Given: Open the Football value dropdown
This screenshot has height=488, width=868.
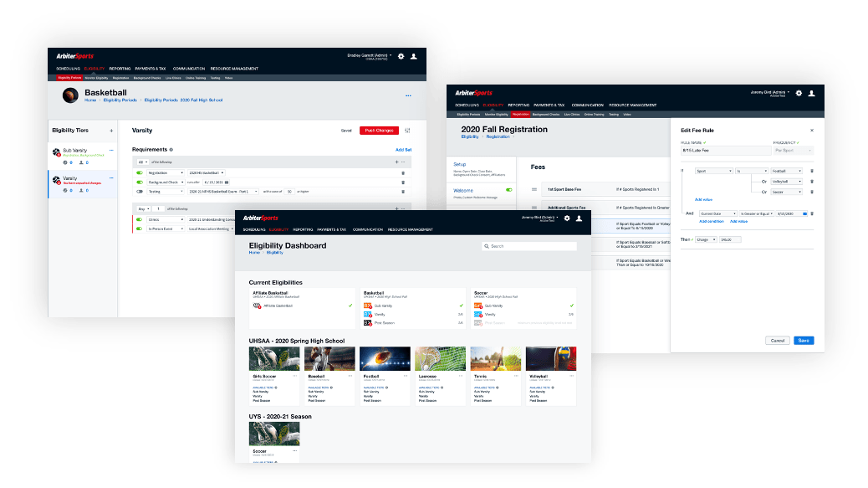Looking at the screenshot, I should pos(787,171).
